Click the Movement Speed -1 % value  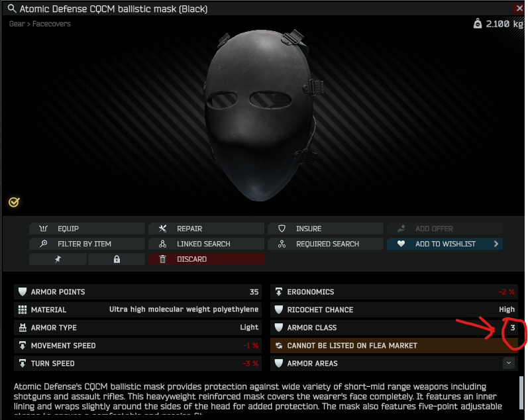[251, 346]
